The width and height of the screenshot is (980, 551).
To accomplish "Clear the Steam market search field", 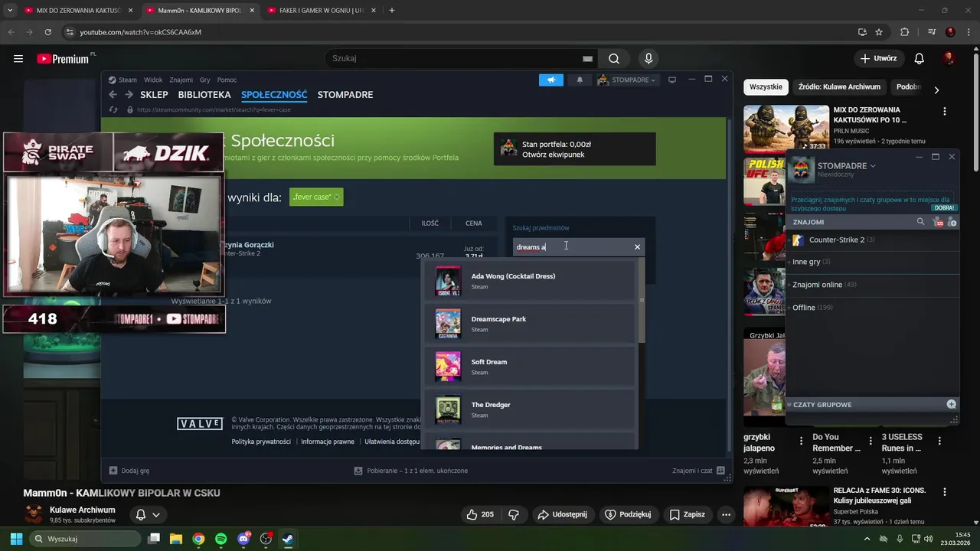I will click(637, 247).
